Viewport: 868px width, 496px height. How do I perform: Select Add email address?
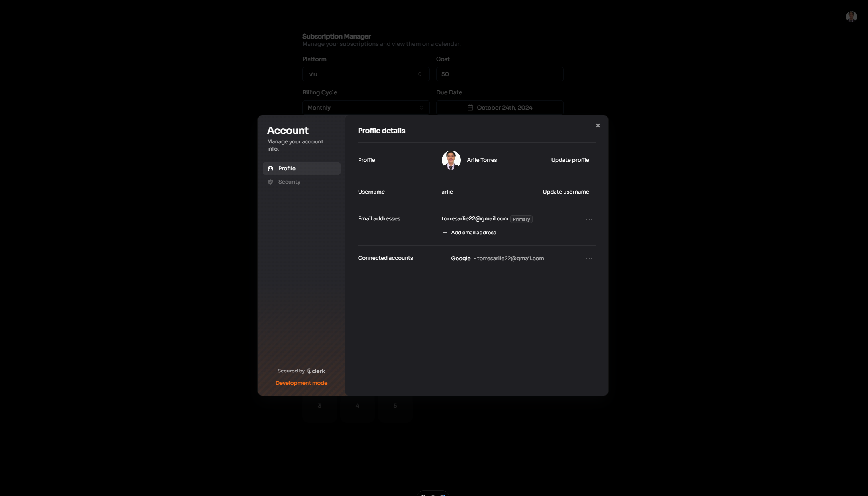[x=473, y=233]
